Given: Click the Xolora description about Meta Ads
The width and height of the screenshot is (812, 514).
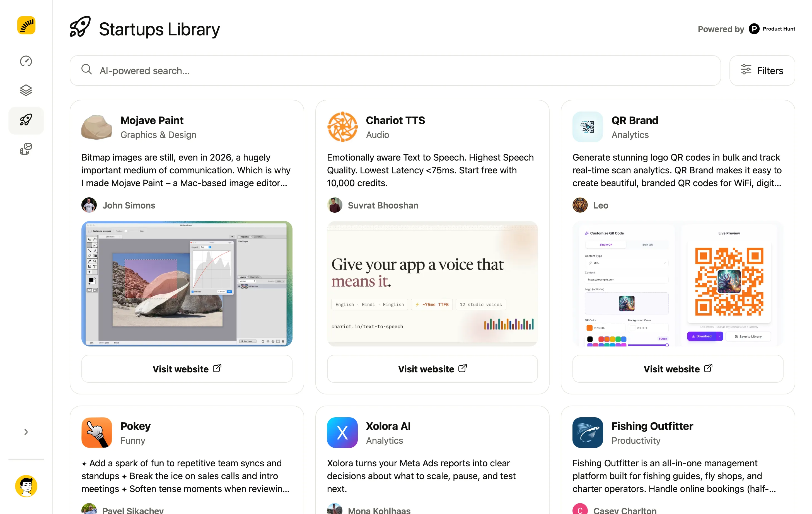Looking at the screenshot, I should point(421,476).
